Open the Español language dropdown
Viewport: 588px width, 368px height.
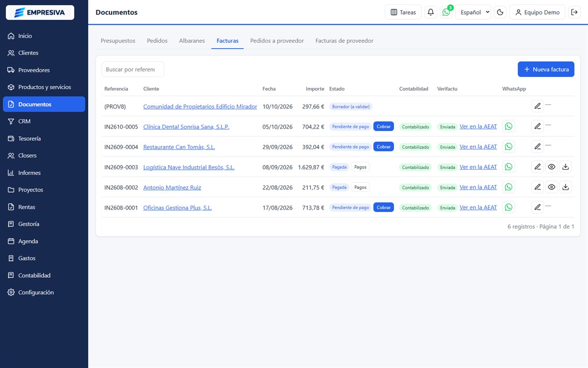473,12
